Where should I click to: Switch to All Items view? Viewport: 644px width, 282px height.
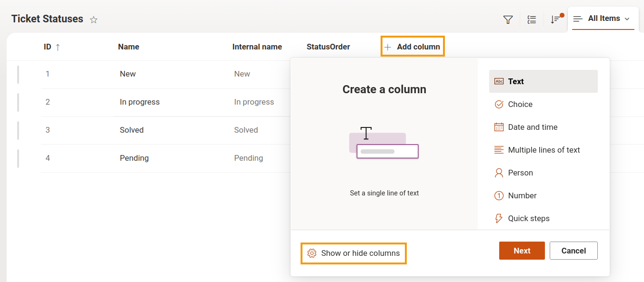point(604,19)
